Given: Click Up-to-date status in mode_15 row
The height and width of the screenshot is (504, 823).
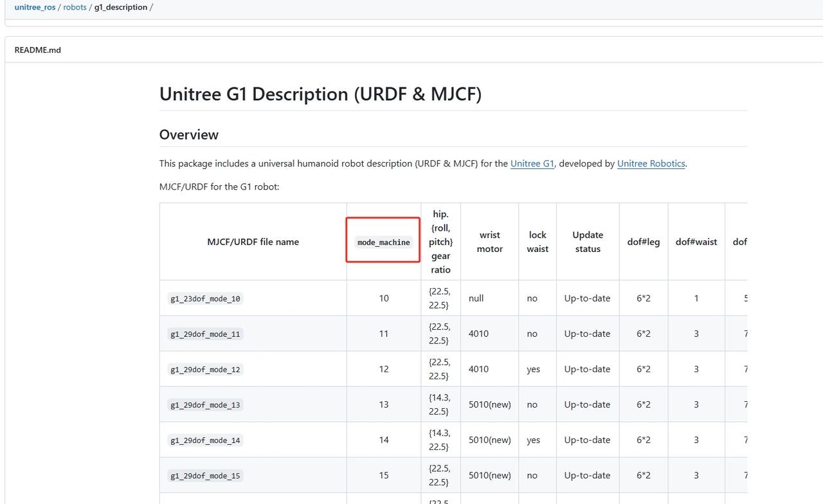Looking at the screenshot, I should click(x=588, y=475).
